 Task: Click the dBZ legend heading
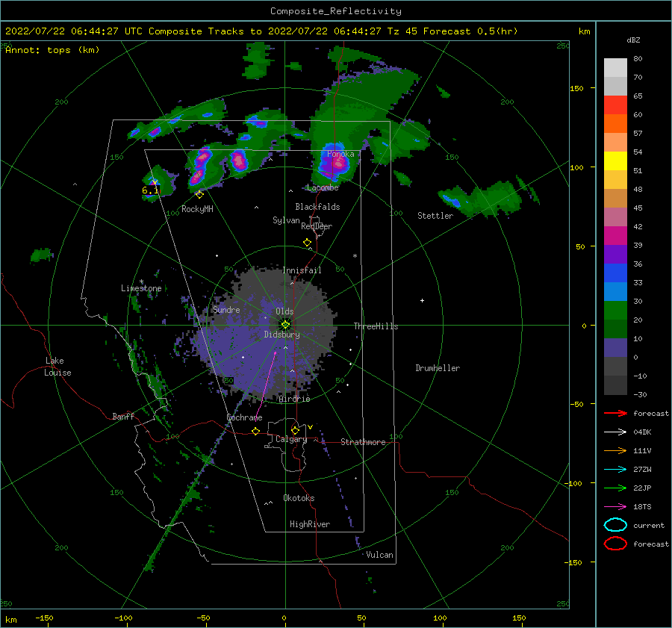633,40
